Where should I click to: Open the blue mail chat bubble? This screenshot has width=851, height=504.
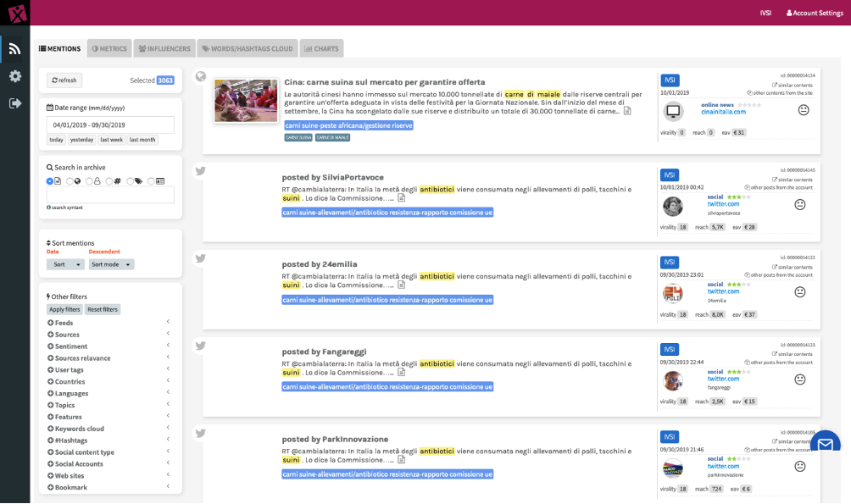pos(824,445)
